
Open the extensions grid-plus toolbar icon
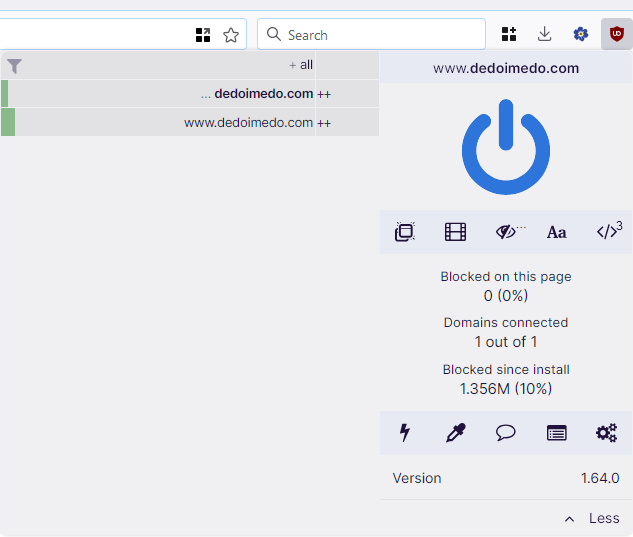(x=509, y=34)
